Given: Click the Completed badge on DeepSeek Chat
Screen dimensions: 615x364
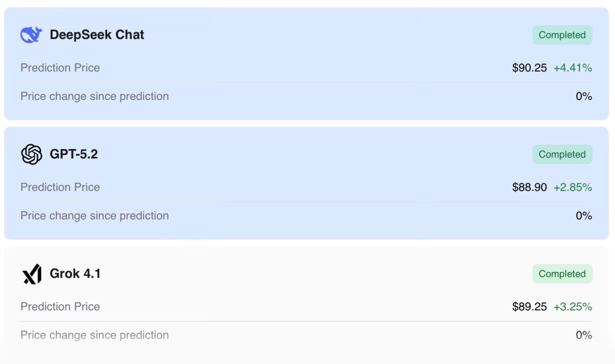Looking at the screenshot, I should click(562, 35).
